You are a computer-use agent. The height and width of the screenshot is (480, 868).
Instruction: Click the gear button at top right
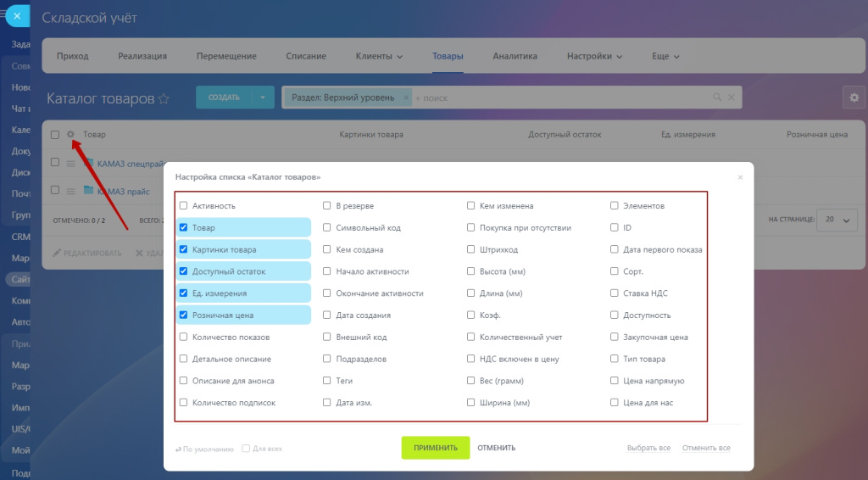[x=854, y=98]
